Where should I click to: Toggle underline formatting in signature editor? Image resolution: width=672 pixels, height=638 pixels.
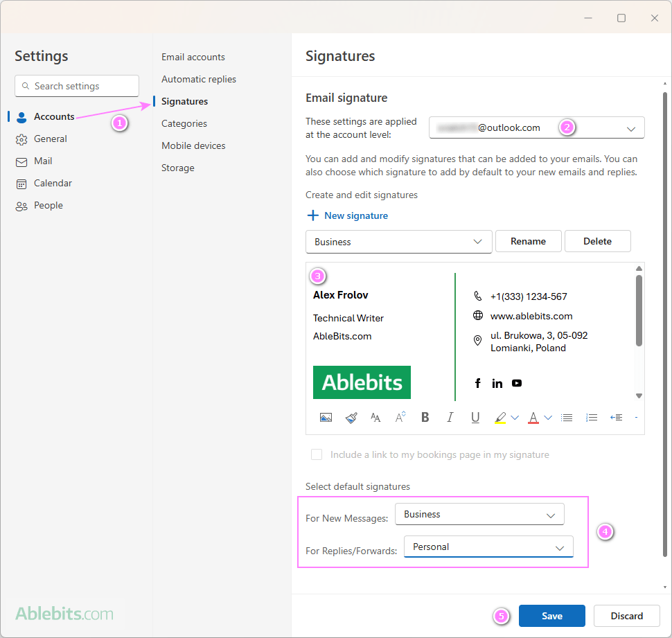click(x=475, y=417)
